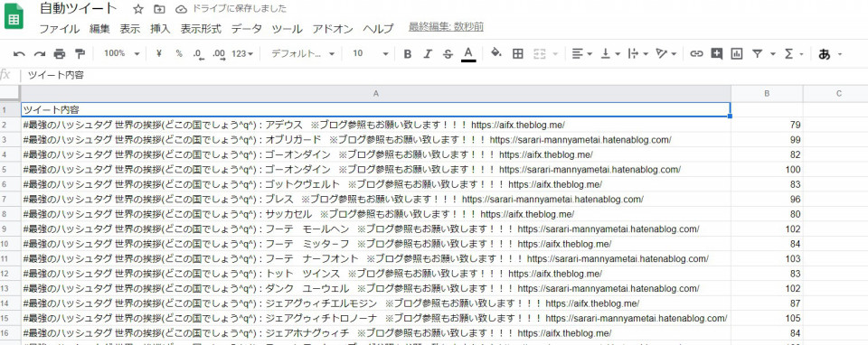Select cell B with value 105
This screenshot has width=868, height=345.
coord(767,318)
